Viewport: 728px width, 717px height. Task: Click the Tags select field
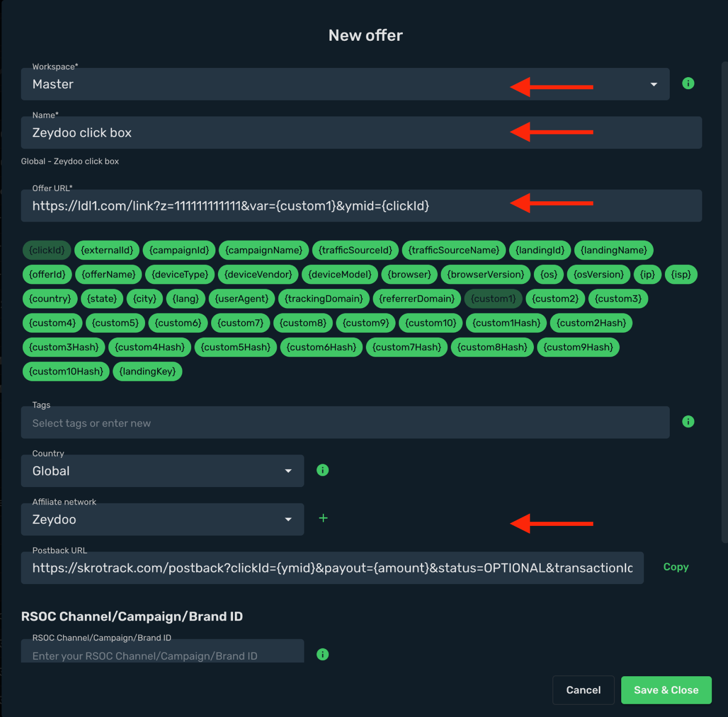coord(345,423)
